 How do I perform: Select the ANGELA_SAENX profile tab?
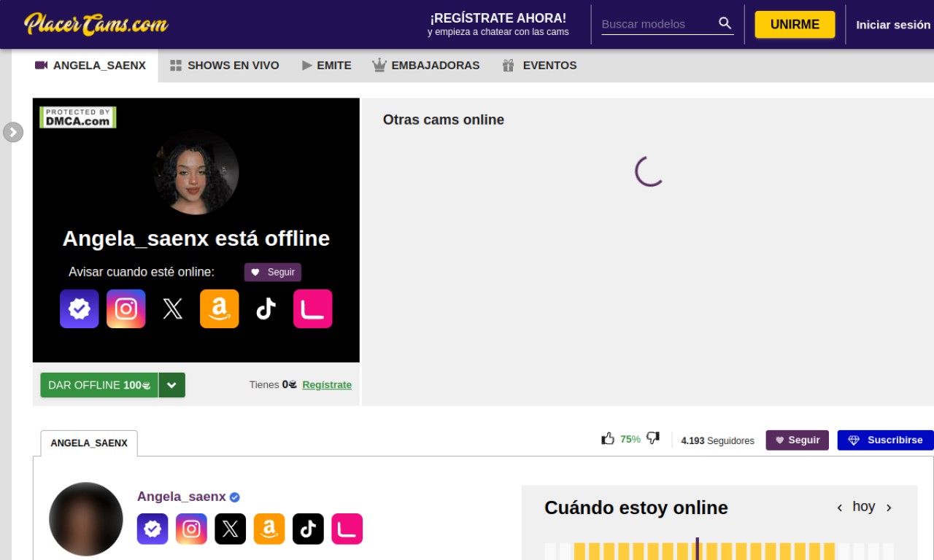click(x=89, y=443)
